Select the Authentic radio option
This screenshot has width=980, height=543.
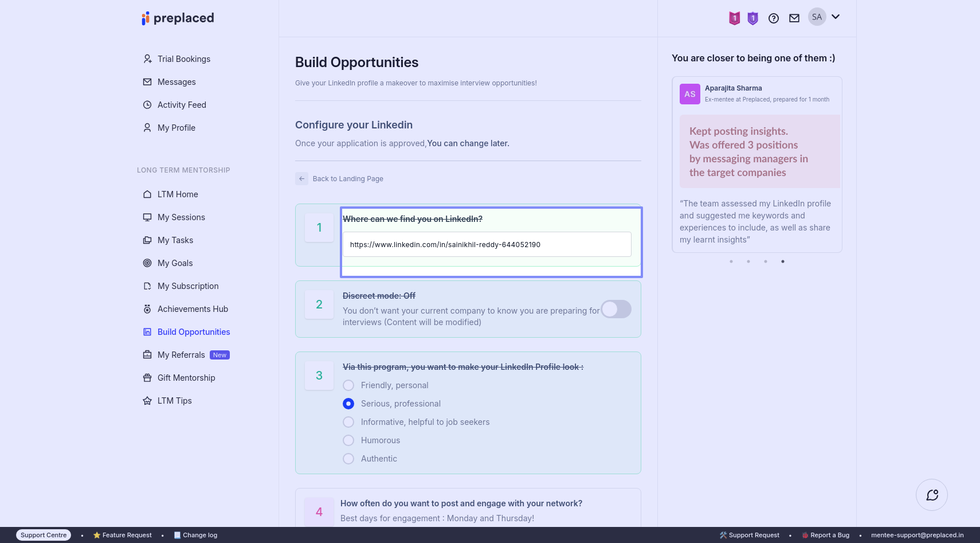(x=348, y=459)
